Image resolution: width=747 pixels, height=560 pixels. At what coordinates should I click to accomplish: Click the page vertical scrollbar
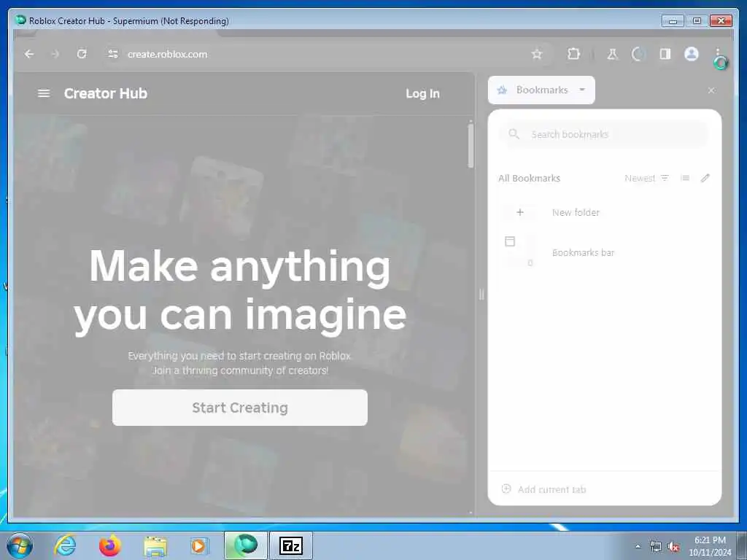click(471, 145)
